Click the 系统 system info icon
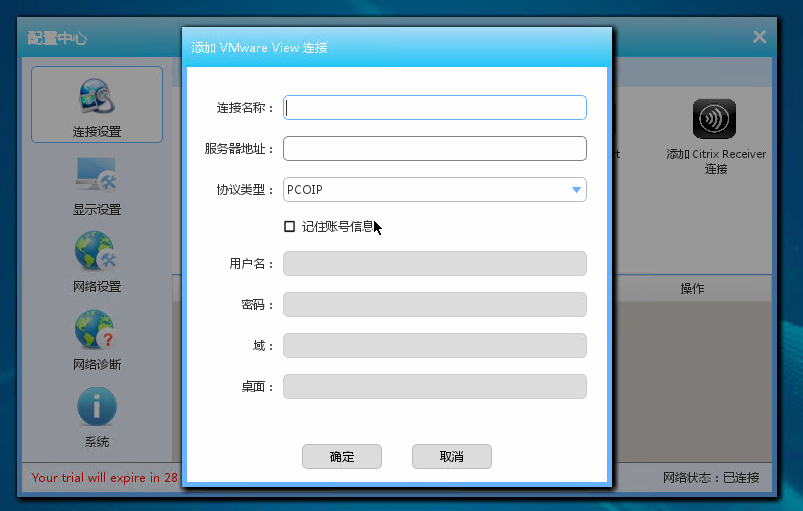The width and height of the screenshot is (803, 511). (97, 408)
